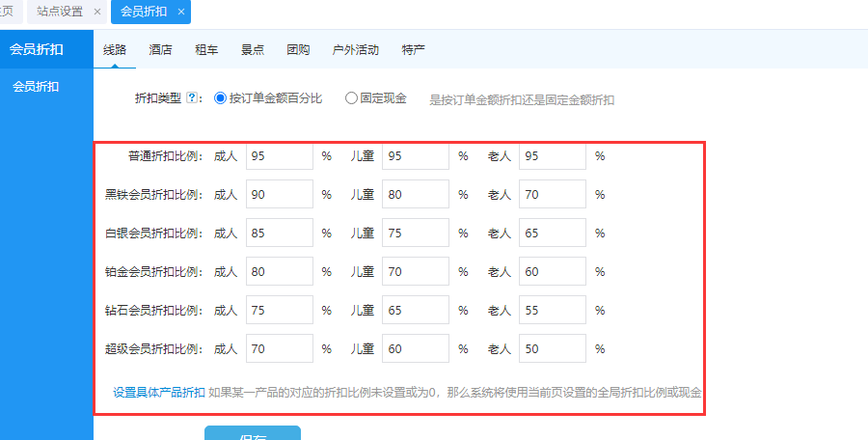
Task: Focus 普通折扣比例 adult input field
Action: click(x=280, y=155)
